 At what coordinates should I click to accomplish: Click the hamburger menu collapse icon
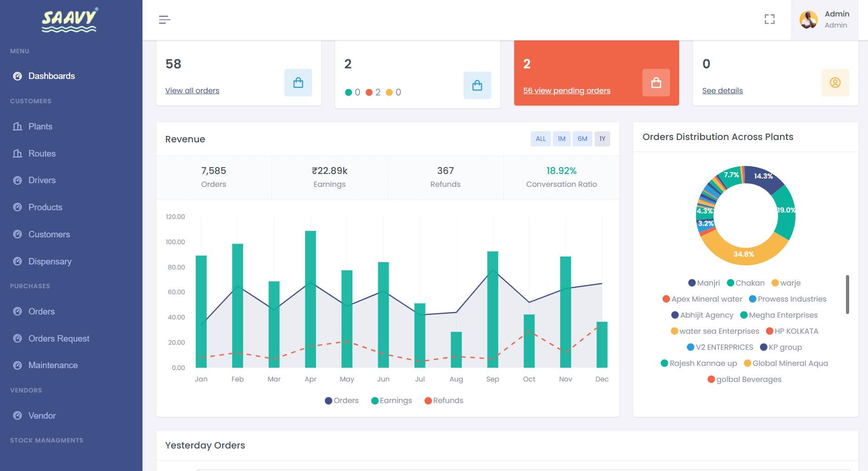coord(165,20)
